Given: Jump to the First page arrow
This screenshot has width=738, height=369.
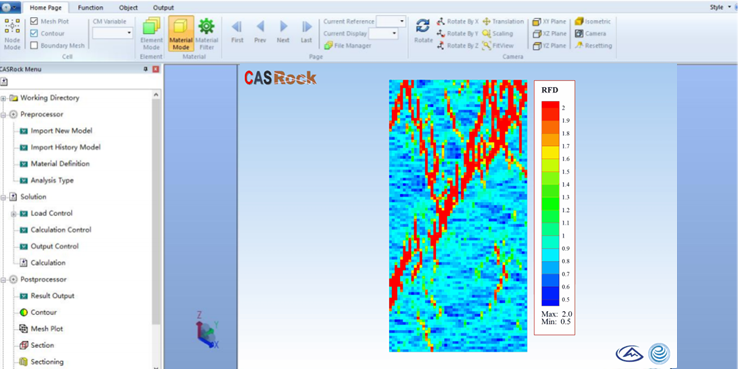Looking at the screenshot, I should click(237, 27).
